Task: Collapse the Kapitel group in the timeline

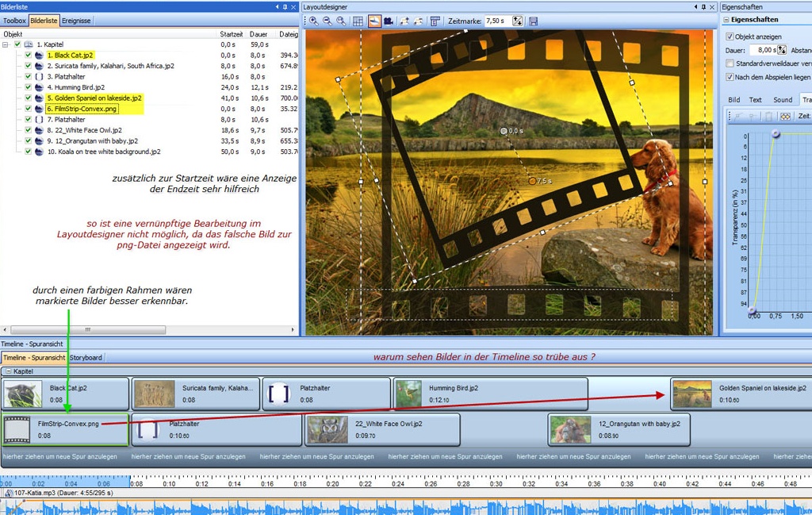Action: [x=7, y=371]
